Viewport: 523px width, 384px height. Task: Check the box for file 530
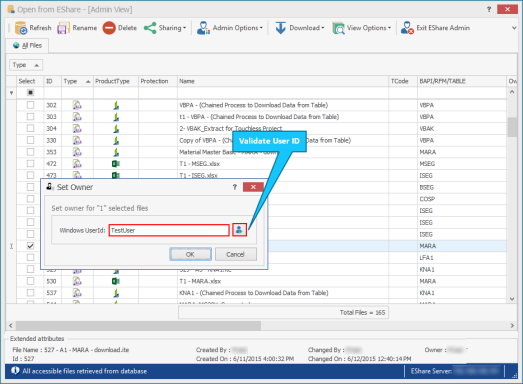pos(30,281)
